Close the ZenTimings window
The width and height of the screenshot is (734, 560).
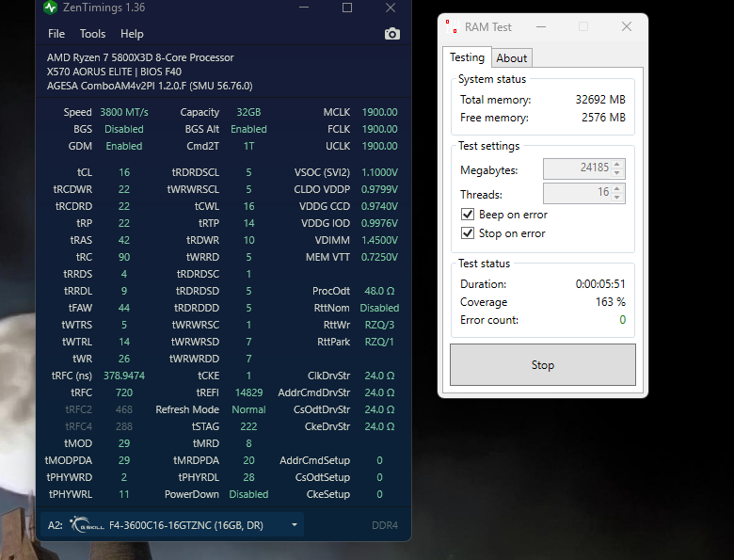tap(391, 8)
